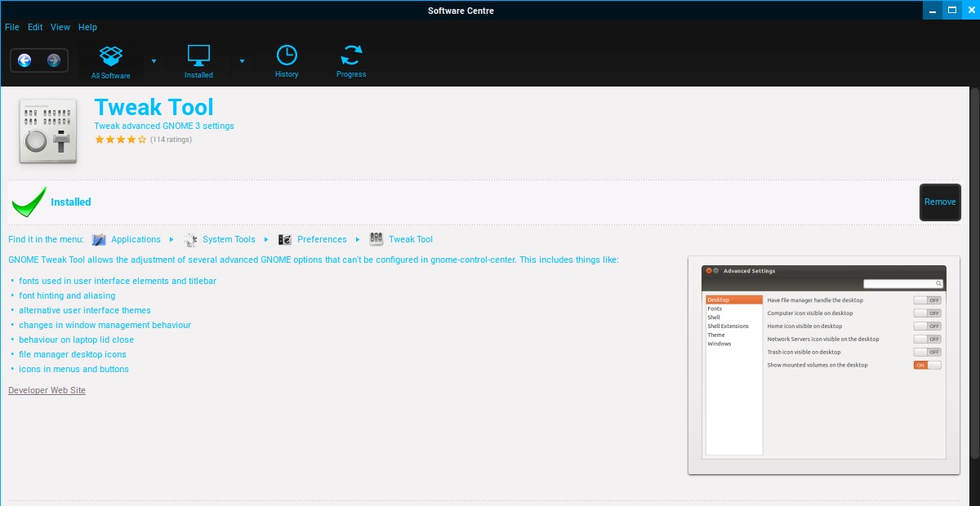The image size is (980, 506).
Task: Open the Help menu
Action: [x=87, y=27]
